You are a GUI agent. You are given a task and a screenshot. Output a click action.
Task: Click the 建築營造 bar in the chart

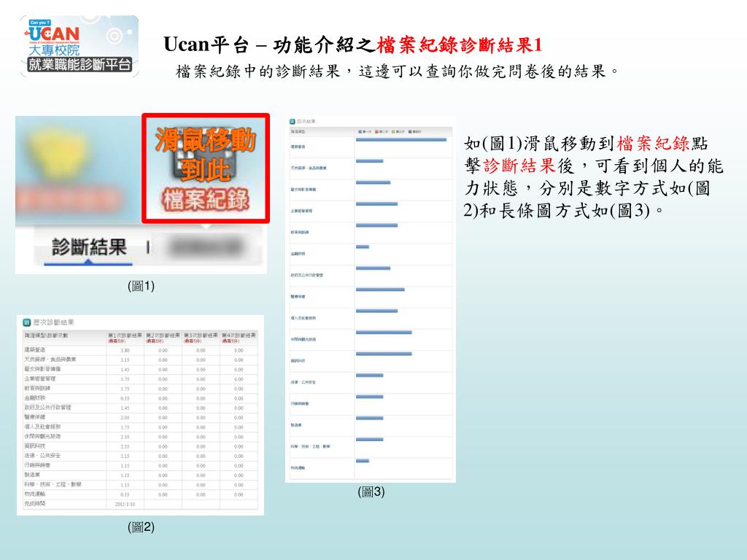coord(401,139)
